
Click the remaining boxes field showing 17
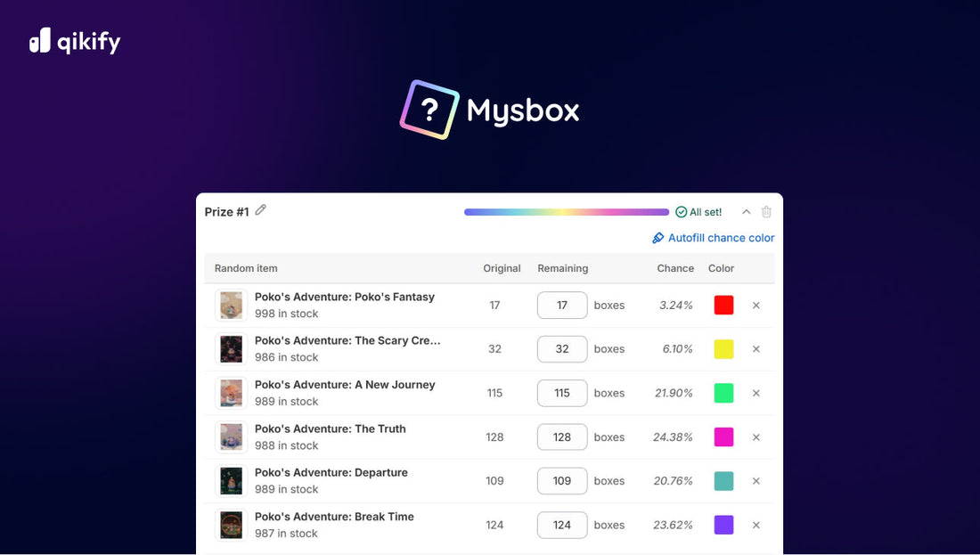click(x=562, y=305)
